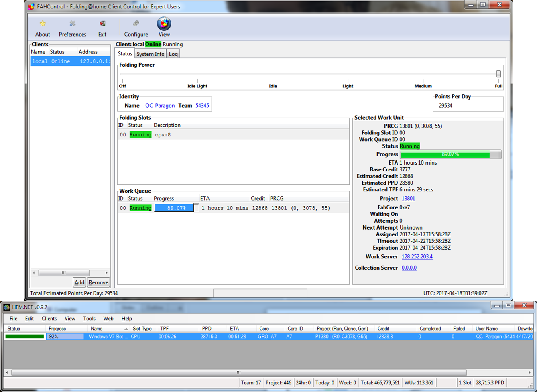Screen dimensions: 537x392
Task: Click the spinning View globe icon
Action: [164, 23]
